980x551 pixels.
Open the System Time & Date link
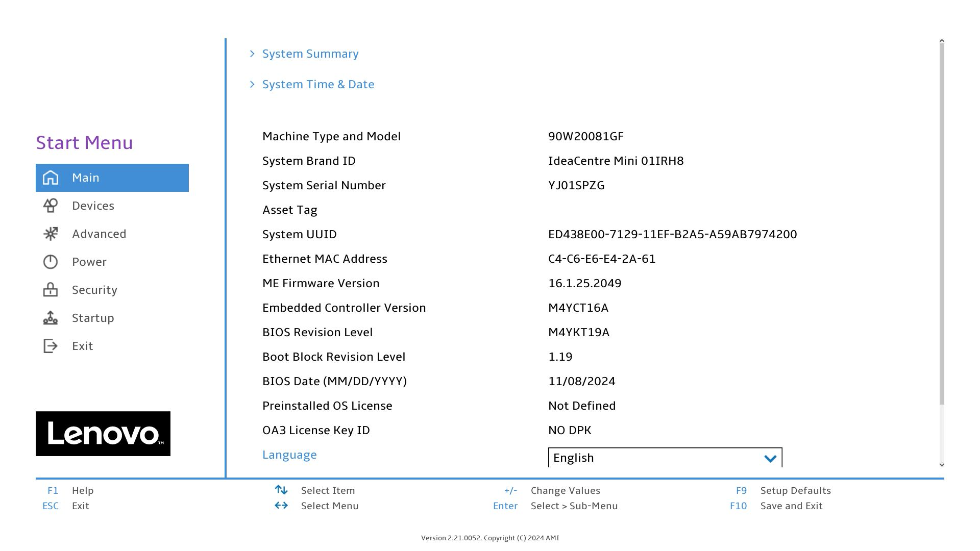[x=318, y=84]
